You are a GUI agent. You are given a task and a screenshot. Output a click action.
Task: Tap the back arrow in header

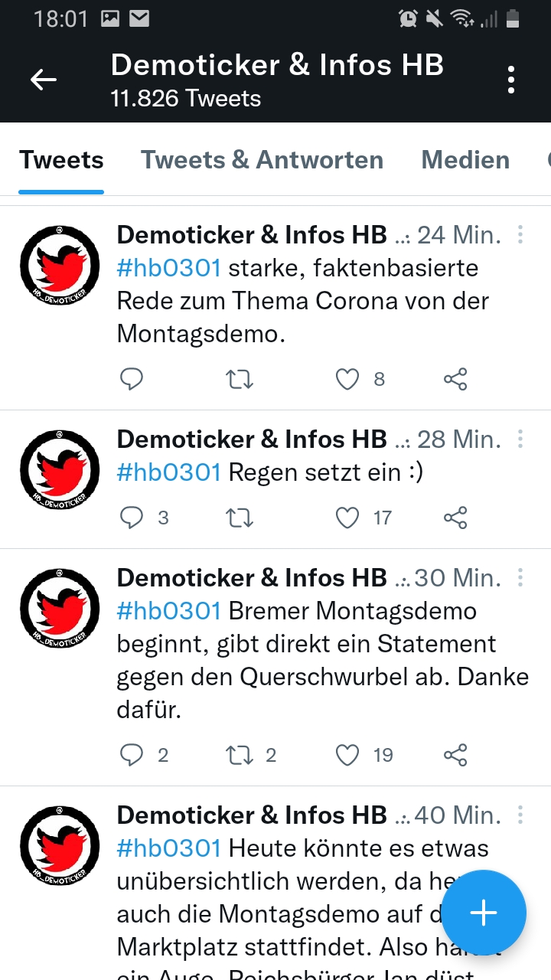pyautogui.click(x=44, y=79)
